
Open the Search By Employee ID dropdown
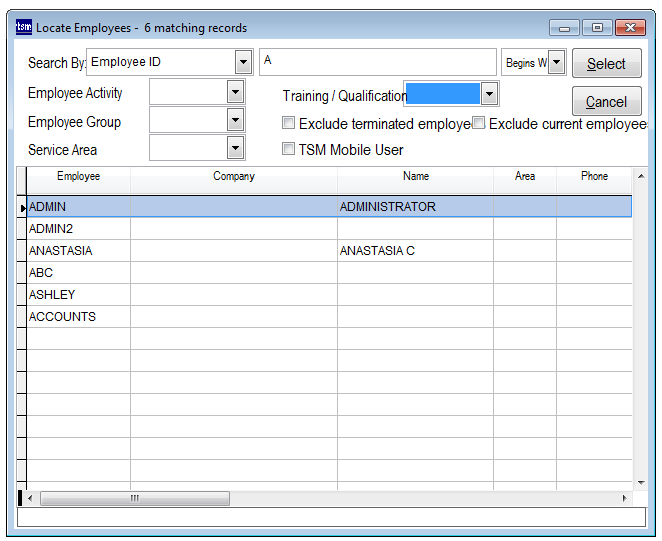(243, 62)
